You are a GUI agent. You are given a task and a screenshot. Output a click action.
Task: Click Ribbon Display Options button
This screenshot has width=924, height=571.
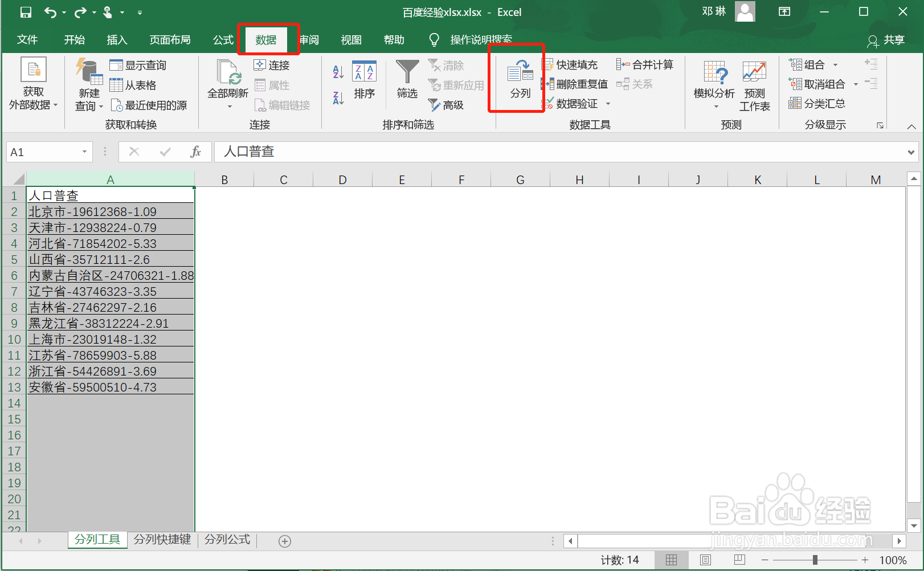[x=784, y=11]
